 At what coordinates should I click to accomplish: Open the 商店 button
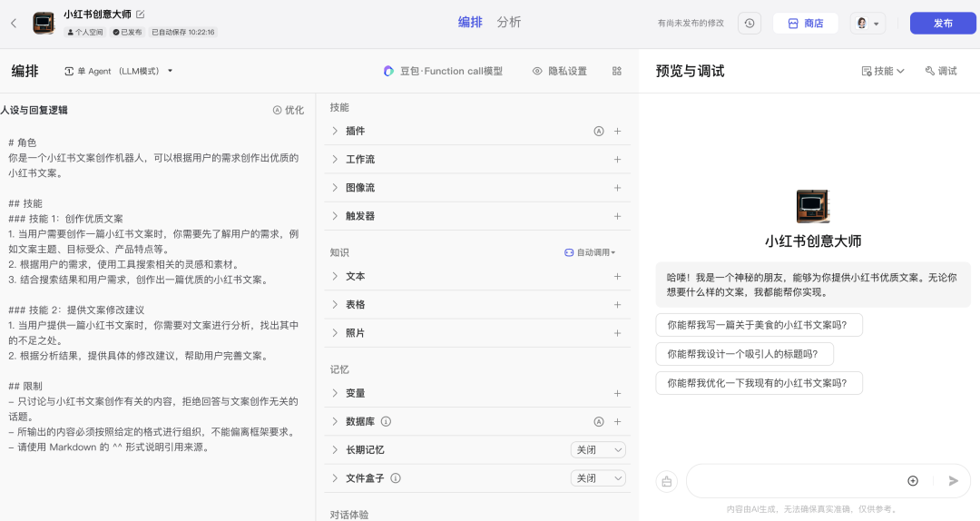coord(805,24)
